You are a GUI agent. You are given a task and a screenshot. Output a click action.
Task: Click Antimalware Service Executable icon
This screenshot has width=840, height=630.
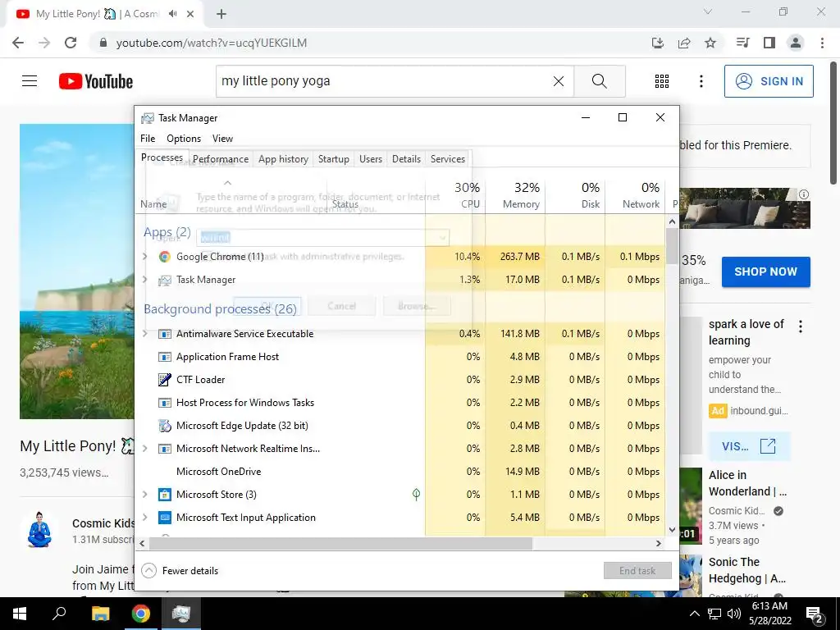(x=164, y=334)
